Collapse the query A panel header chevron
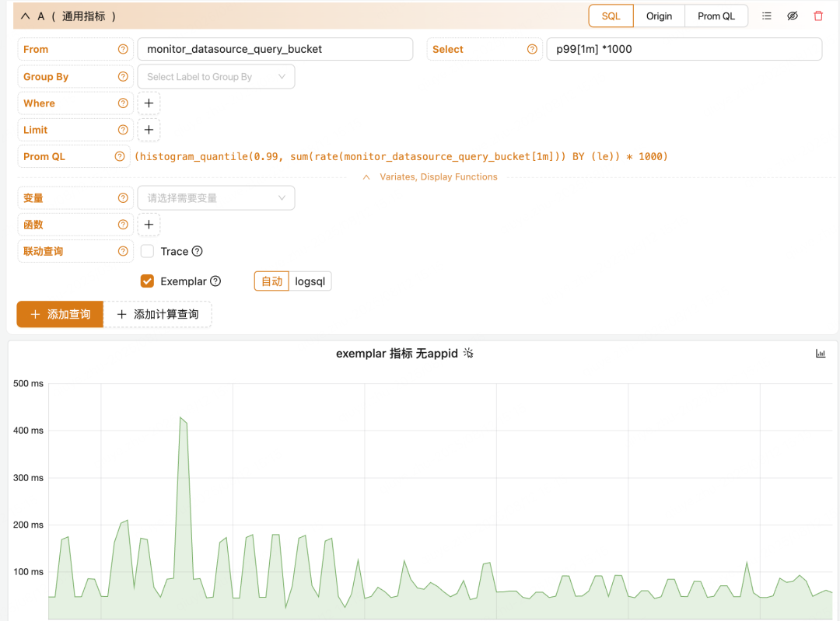 click(25, 16)
